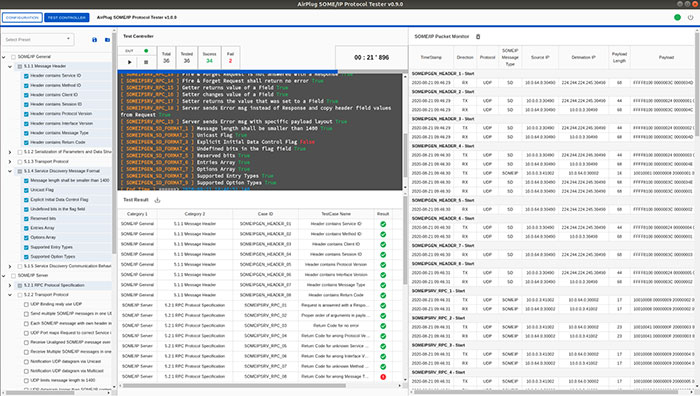This screenshot has height=396, width=700.
Task: Click the load preset folder icon
Action: coord(107,40)
